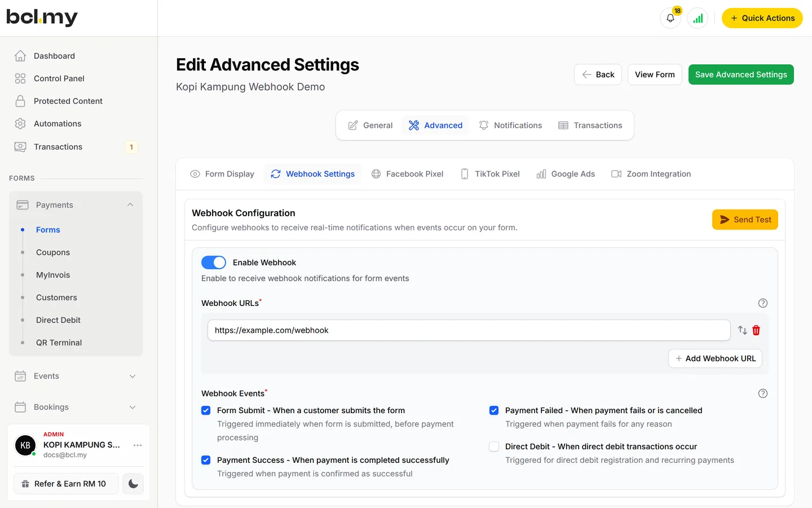Viewport: 812px width, 508px height.
Task: Open the Zoom Integration sub-tab
Action: point(651,174)
